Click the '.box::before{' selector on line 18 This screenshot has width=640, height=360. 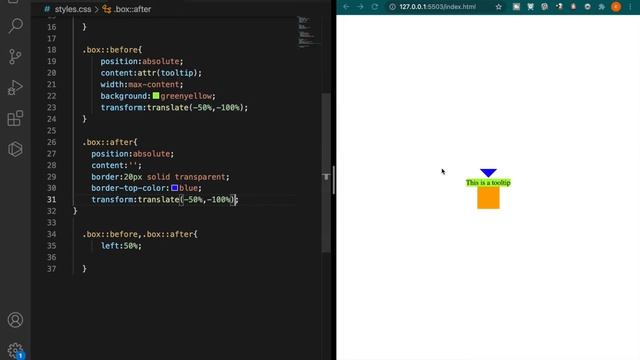click(x=112, y=50)
